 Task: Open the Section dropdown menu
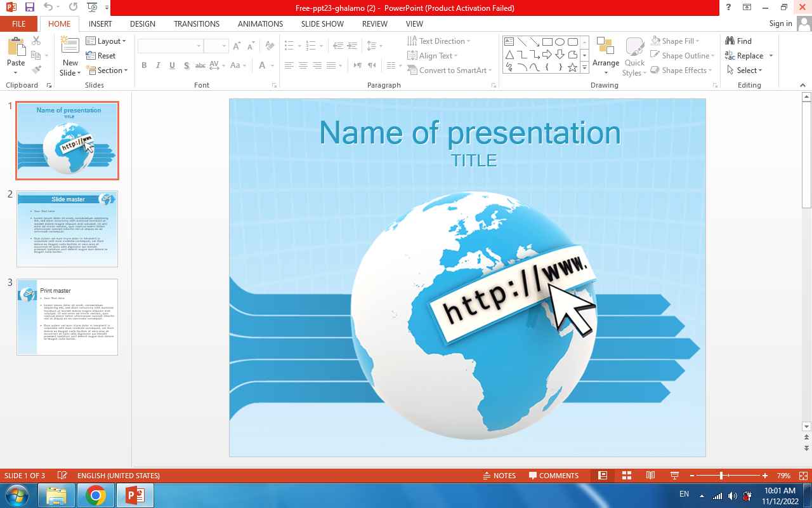107,70
